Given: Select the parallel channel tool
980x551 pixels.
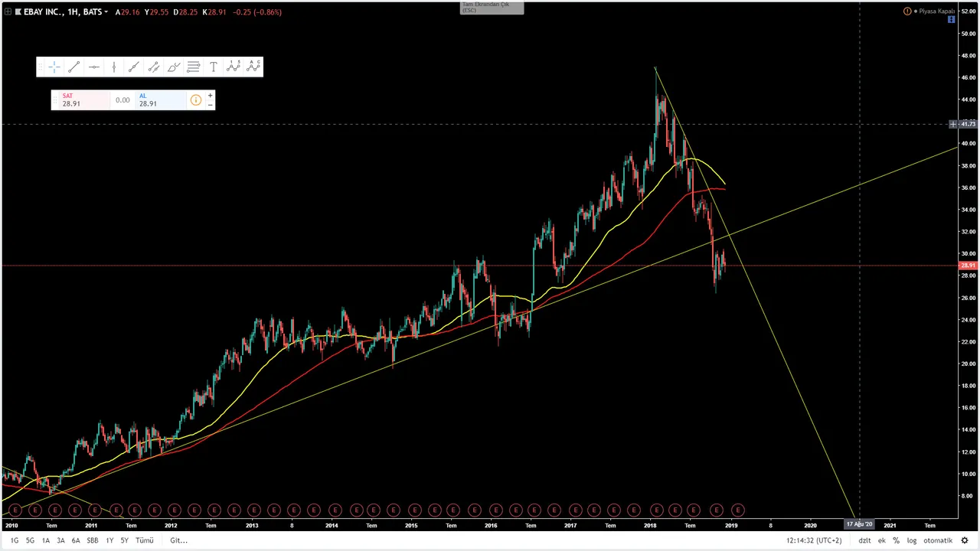Looking at the screenshot, I should point(154,67).
